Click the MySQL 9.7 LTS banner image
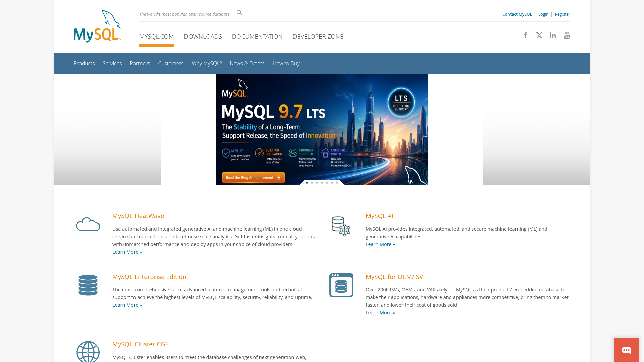 (322, 129)
